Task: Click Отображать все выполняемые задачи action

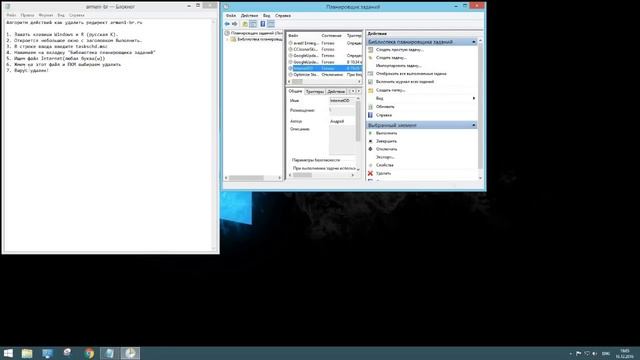Action: [411, 73]
